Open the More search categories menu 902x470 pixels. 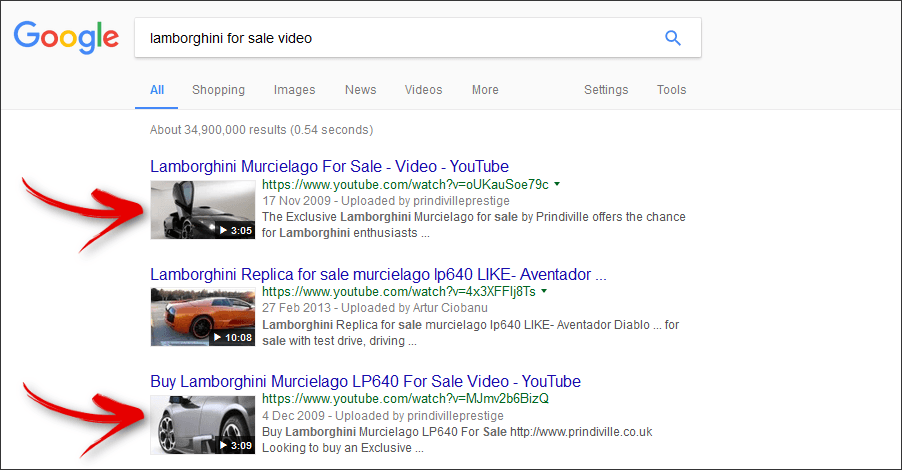coord(485,90)
